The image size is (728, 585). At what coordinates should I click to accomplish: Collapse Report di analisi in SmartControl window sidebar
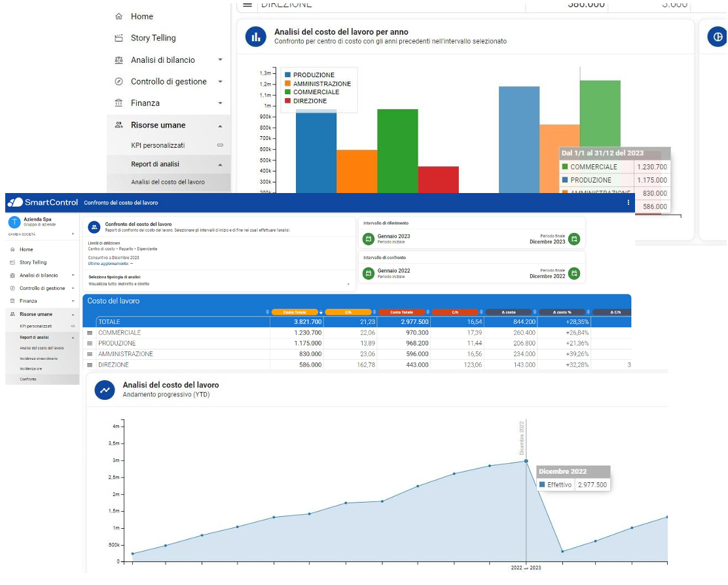pyautogui.click(x=73, y=338)
